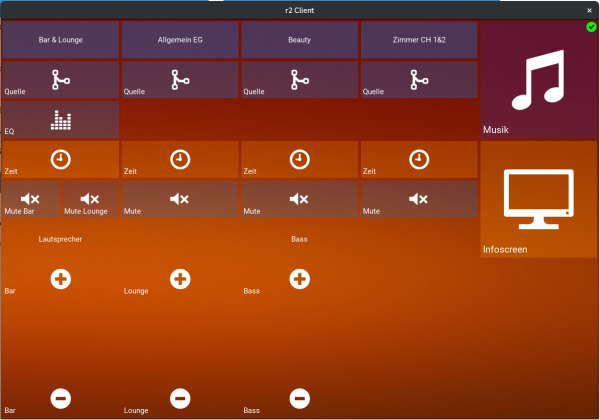Select the Zimmer CH 1&2 zone header

419,40
